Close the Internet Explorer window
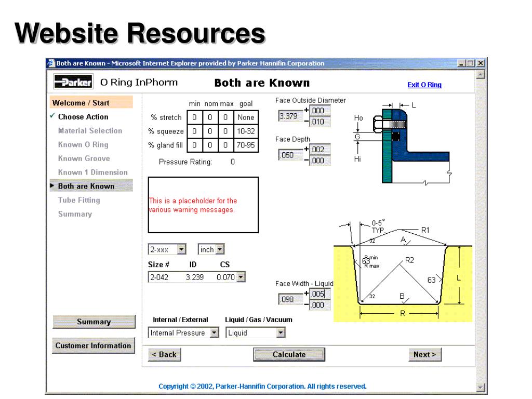532x399 pixels. point(481,63)
